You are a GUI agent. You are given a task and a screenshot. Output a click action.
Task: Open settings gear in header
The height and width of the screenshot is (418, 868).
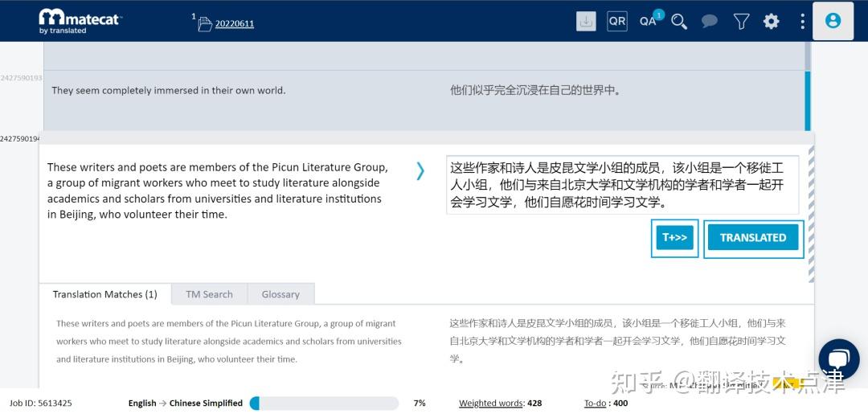coord(771,22)
